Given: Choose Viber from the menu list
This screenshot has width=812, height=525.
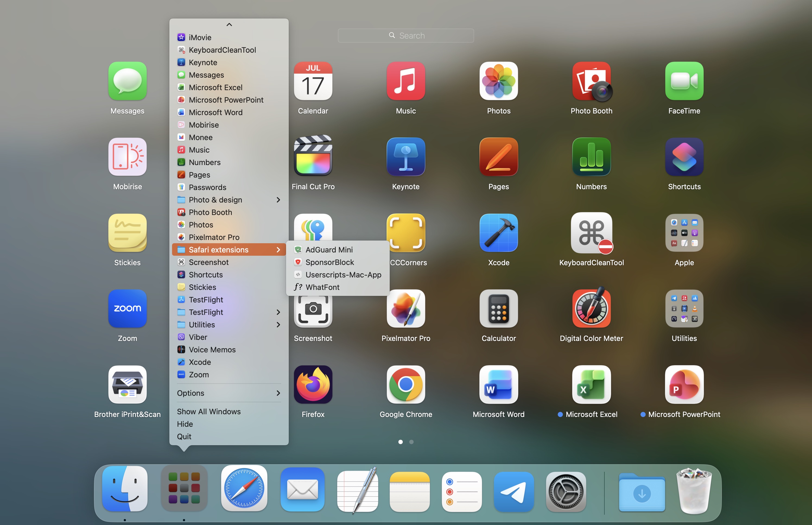Looking at the screenshot, I should [229, 337].
